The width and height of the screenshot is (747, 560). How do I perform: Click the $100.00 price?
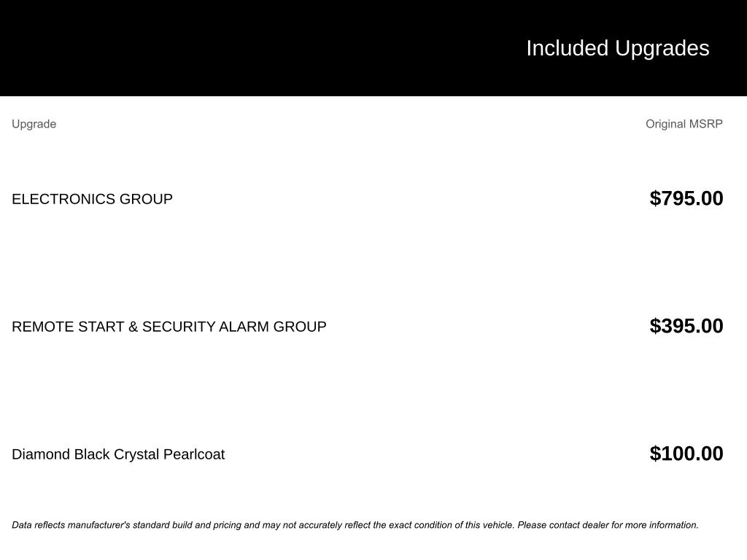click(x=686, y=454)
